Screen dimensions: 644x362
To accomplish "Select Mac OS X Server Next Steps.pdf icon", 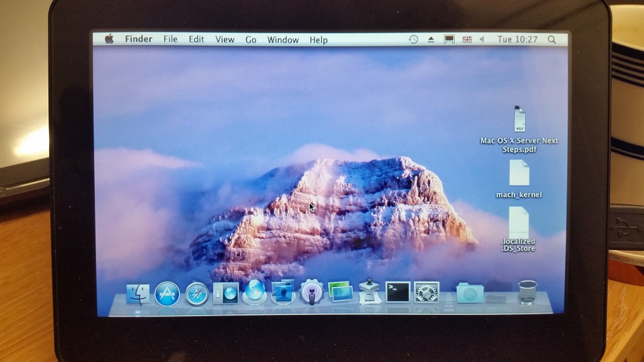I will 519,119.
